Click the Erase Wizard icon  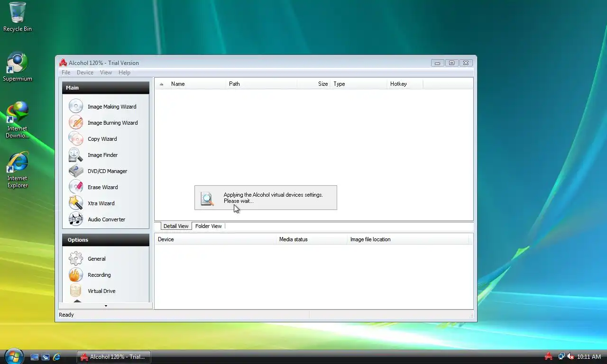76,187
